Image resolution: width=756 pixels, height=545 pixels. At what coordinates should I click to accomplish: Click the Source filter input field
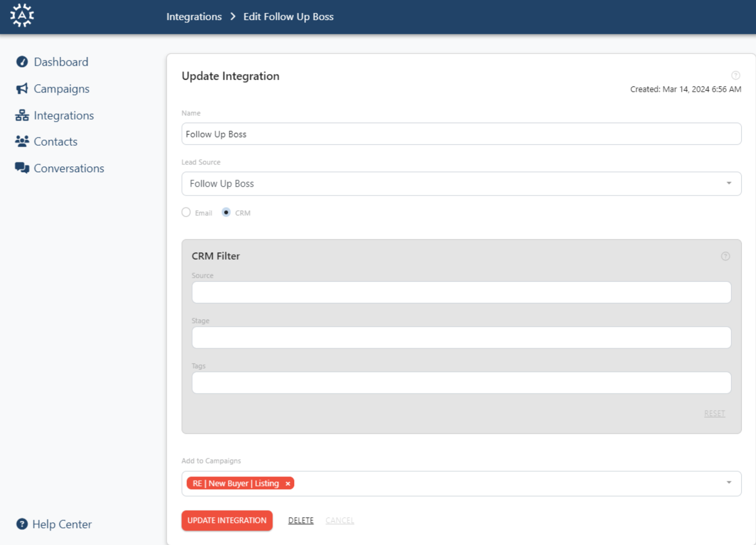[461, 292]
